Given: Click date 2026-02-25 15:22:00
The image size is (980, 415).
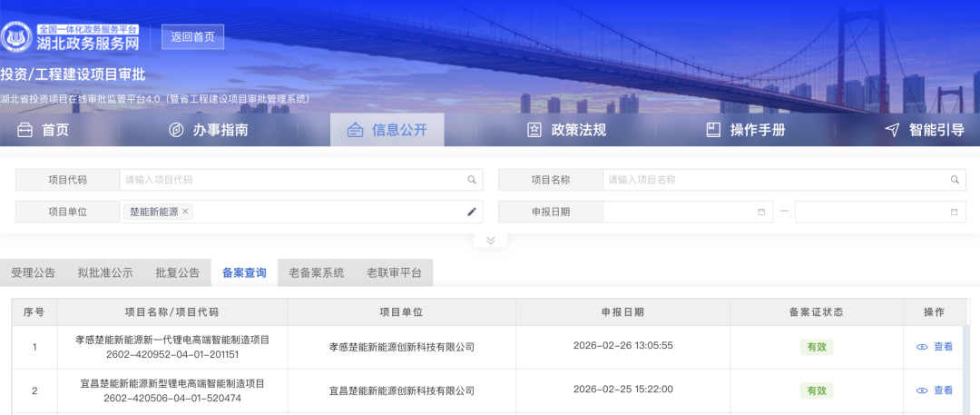Looking at the screenshot, I should [623, 390].
